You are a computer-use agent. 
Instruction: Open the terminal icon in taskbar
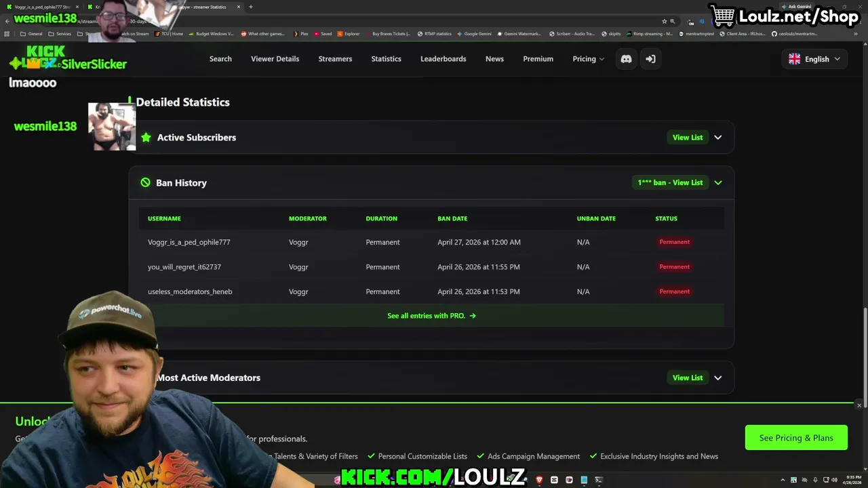pos(599,480)
